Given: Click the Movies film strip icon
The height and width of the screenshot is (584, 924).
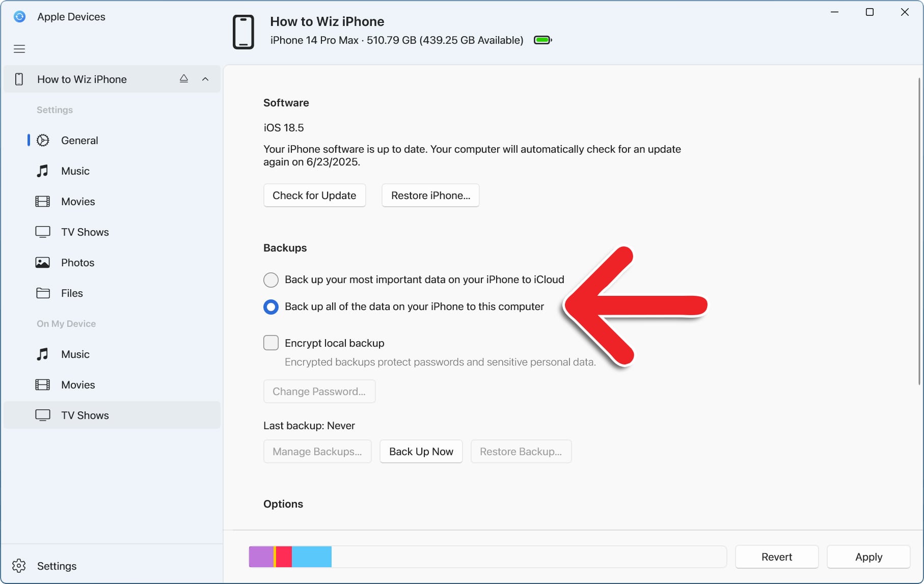Looking at the screenshot, I should coord(43,201).
